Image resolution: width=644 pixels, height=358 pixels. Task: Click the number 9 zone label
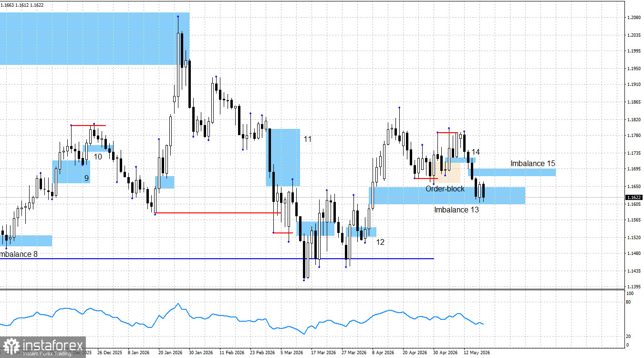coord(86,178)
